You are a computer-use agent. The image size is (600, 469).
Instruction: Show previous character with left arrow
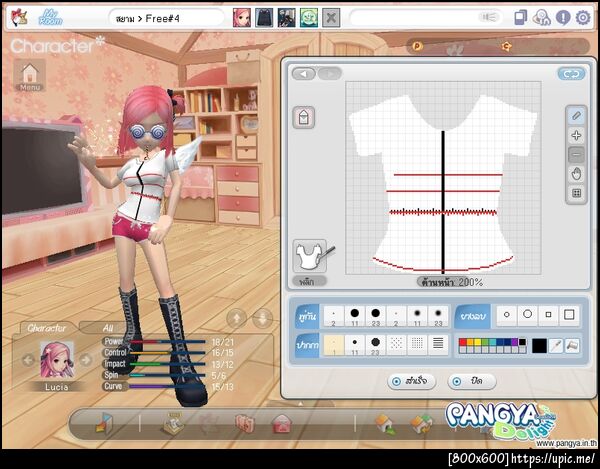click(x=28, y=360)
